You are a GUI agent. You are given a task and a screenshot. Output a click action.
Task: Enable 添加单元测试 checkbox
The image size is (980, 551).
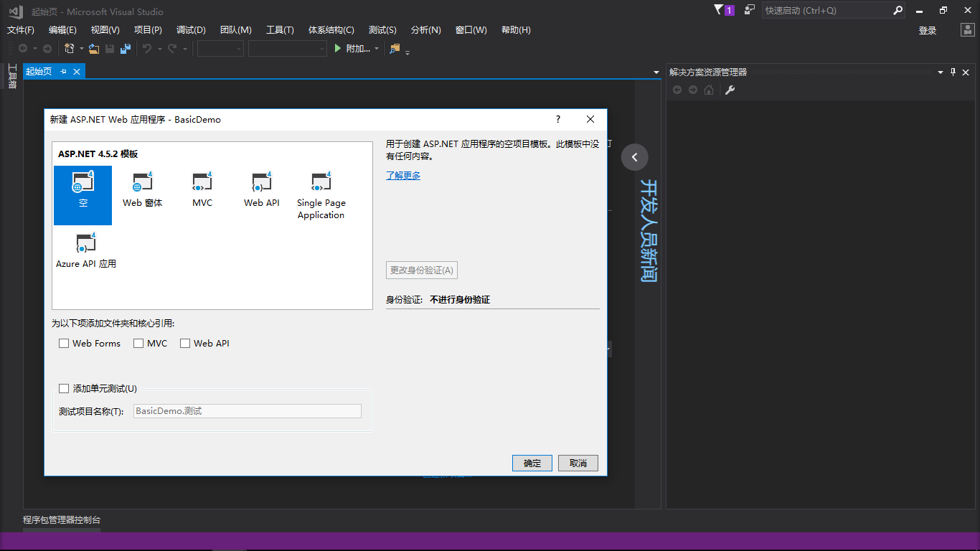64,389
